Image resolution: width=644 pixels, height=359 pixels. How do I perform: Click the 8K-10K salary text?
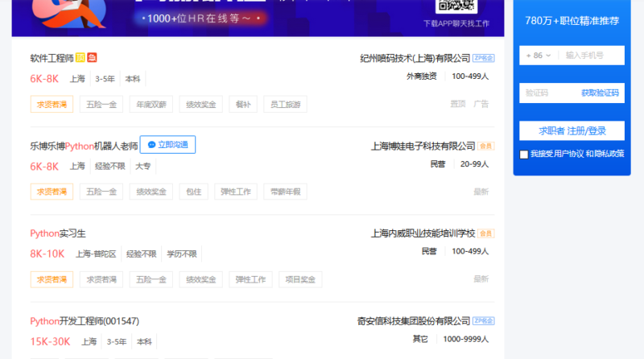click(47, 254)
